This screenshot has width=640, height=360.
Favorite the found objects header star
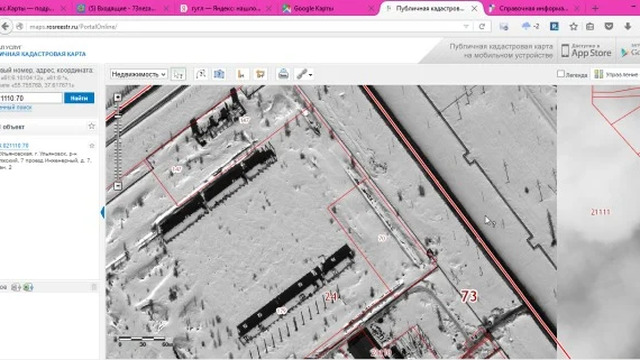click(91, 126)
